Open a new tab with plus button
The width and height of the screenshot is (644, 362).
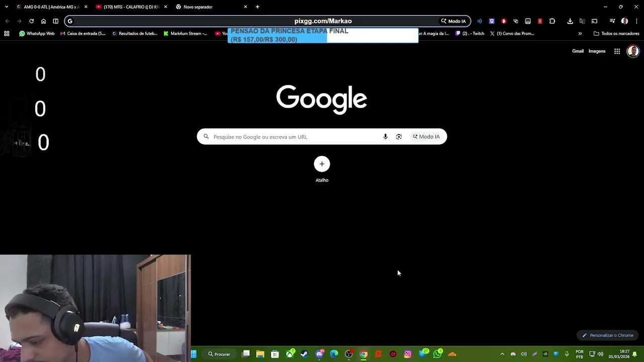[x=258, y=7]
